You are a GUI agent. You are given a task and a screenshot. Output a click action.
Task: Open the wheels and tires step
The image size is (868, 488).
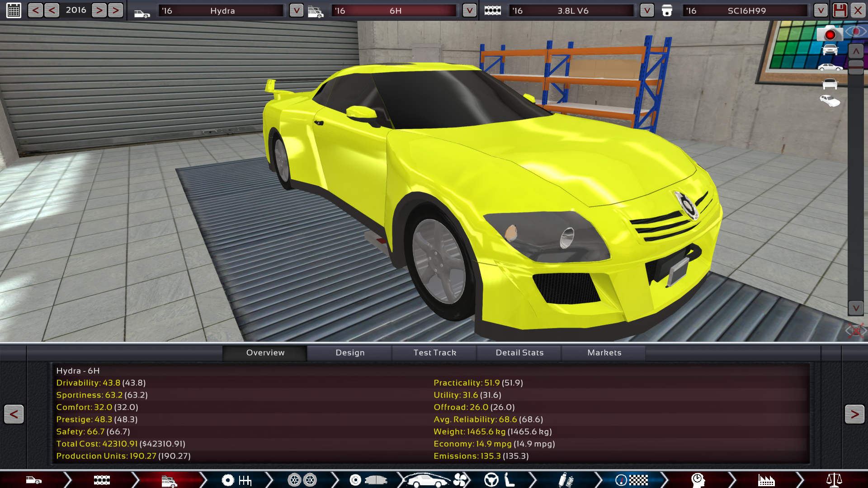point(302,480)
